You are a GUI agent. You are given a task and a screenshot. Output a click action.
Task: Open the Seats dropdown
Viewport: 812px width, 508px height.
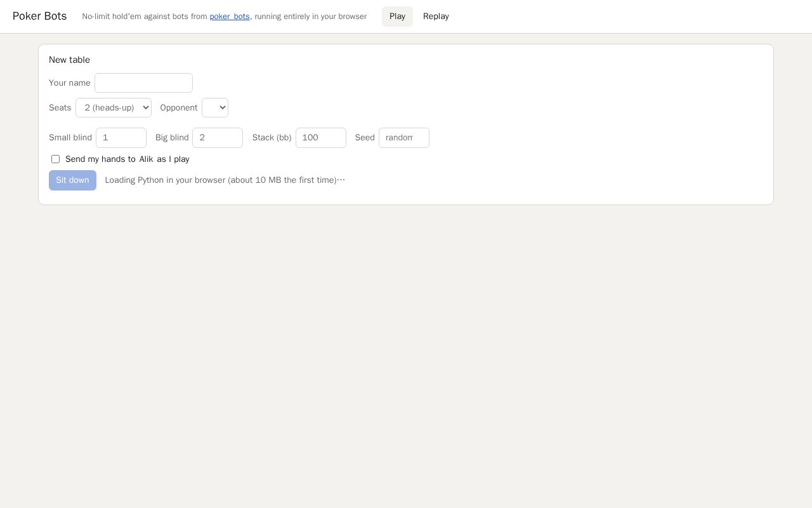(114, 108)
